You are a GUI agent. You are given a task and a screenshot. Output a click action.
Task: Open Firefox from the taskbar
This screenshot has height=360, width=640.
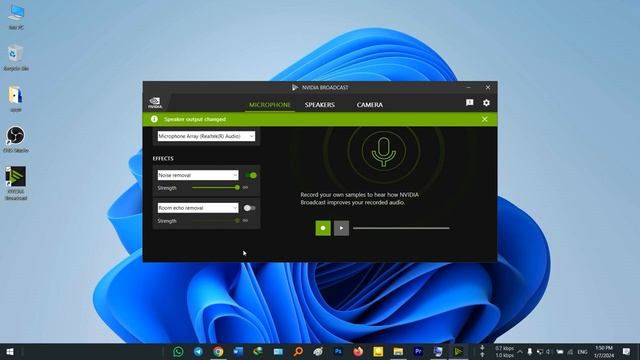(358, 352)
